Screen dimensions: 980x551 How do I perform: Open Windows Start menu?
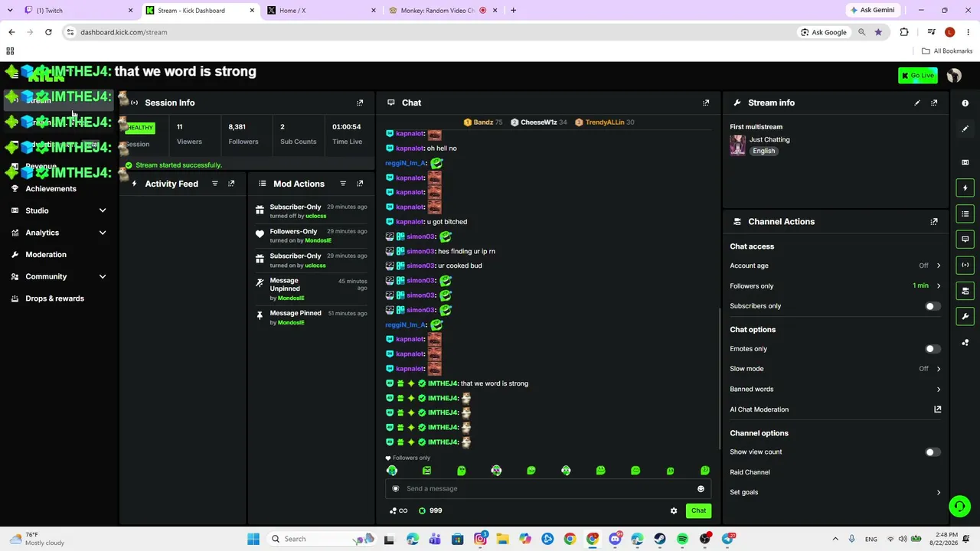(253, 540)
